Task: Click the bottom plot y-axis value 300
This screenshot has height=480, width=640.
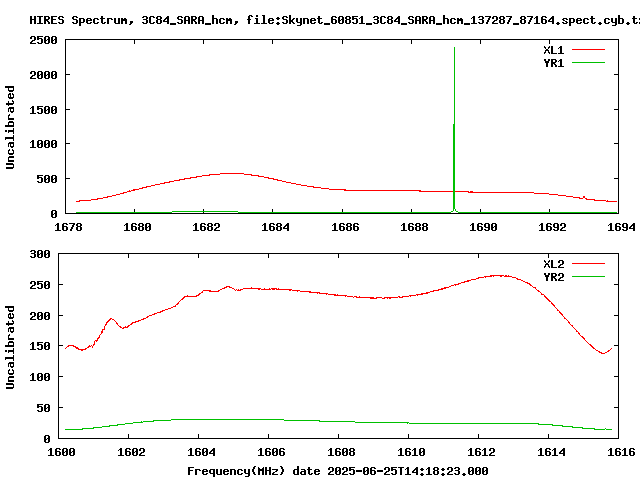Action: tap(40, 254)
